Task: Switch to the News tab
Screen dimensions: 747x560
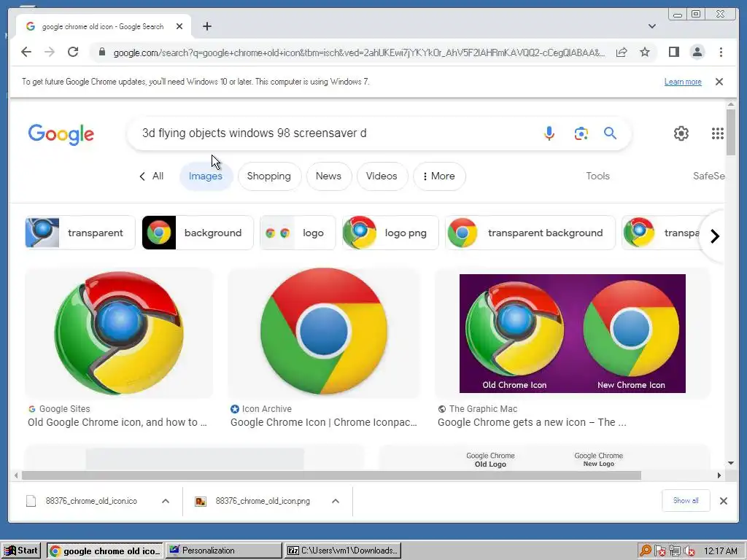Action: [328, 176]
